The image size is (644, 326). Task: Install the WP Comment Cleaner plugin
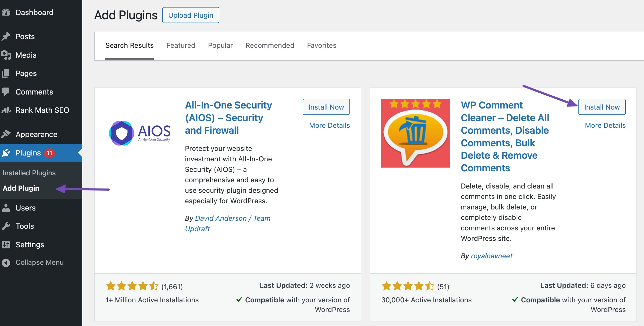pos(602,107)
